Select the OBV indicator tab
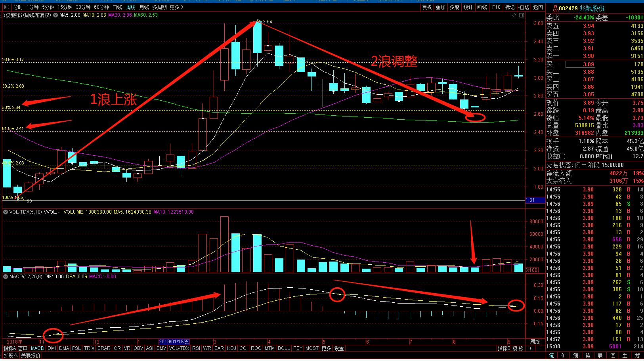644x361 pixels. pyautogui.click(x=138, y=348)
